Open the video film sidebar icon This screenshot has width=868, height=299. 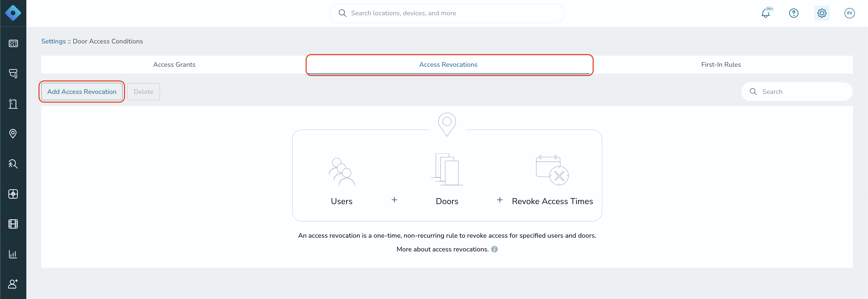coord(13,224)
